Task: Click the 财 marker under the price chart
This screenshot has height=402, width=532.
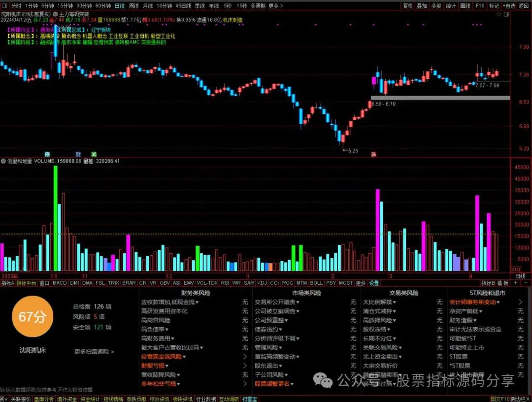Action: click(78, 154)
